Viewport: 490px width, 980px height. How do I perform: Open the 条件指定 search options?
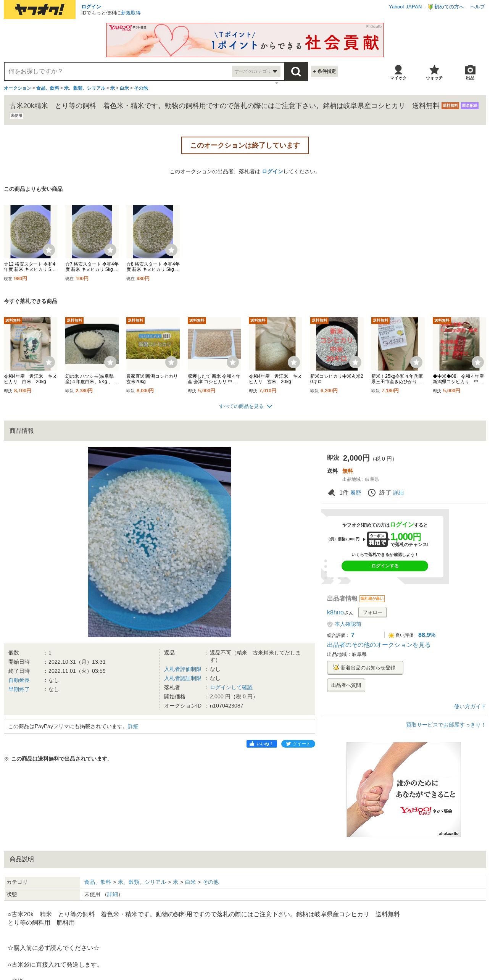click(324, 71)
